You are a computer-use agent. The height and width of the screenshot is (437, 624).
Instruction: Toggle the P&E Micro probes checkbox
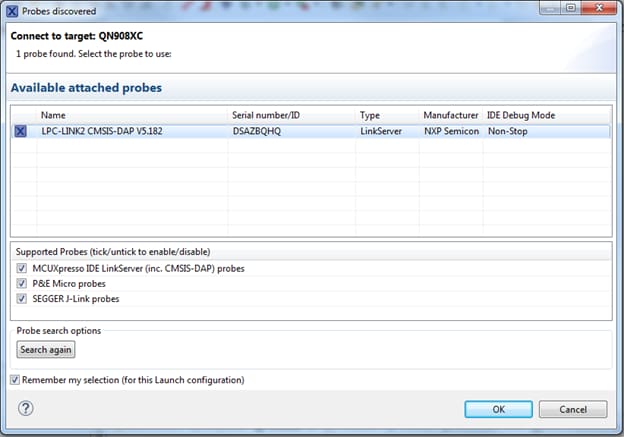tap(22, 283)
